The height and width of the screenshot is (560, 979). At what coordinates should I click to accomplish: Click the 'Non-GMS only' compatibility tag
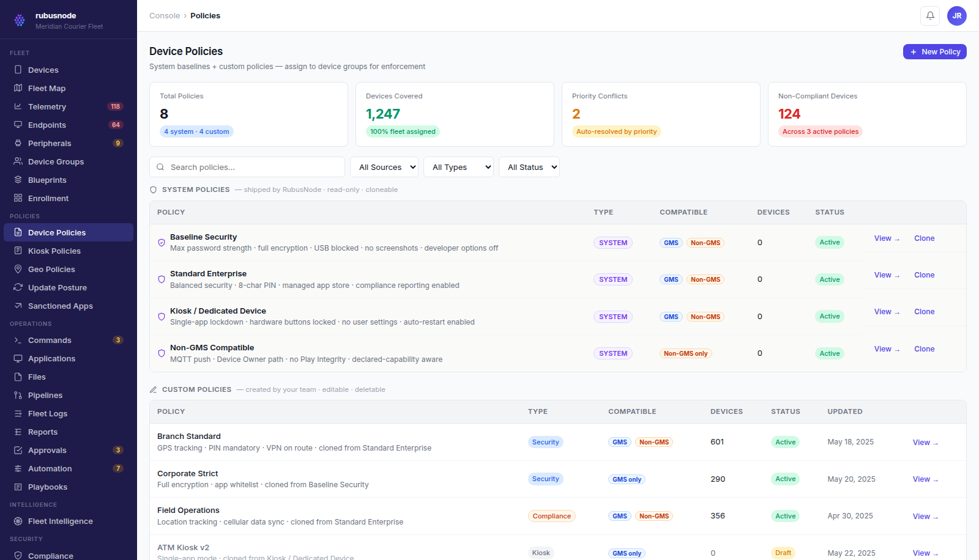pos(685,353)
